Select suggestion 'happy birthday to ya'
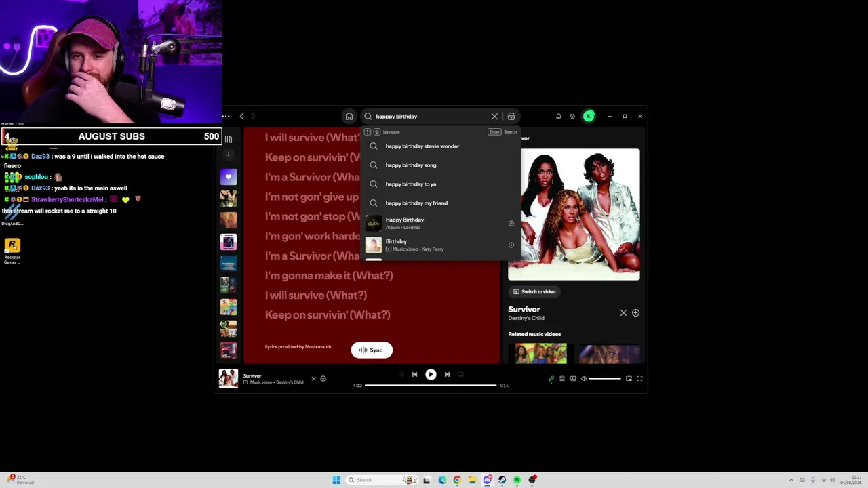868x488 pixels. 441,184
